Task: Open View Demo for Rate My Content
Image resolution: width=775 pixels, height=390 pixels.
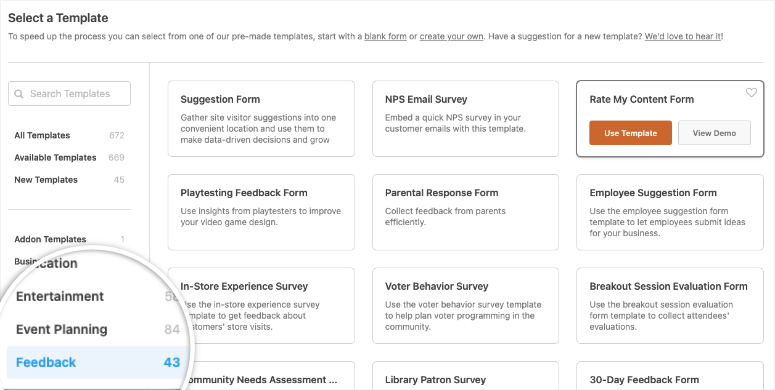Action: point(714,133)
